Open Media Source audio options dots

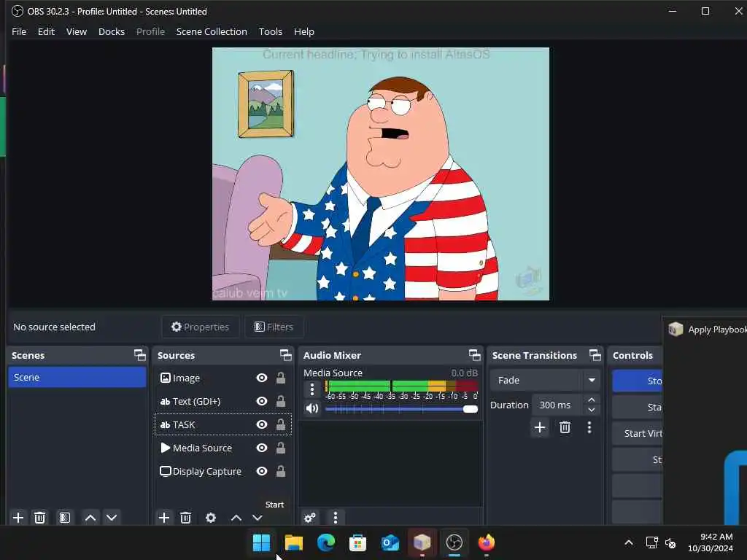312,389
